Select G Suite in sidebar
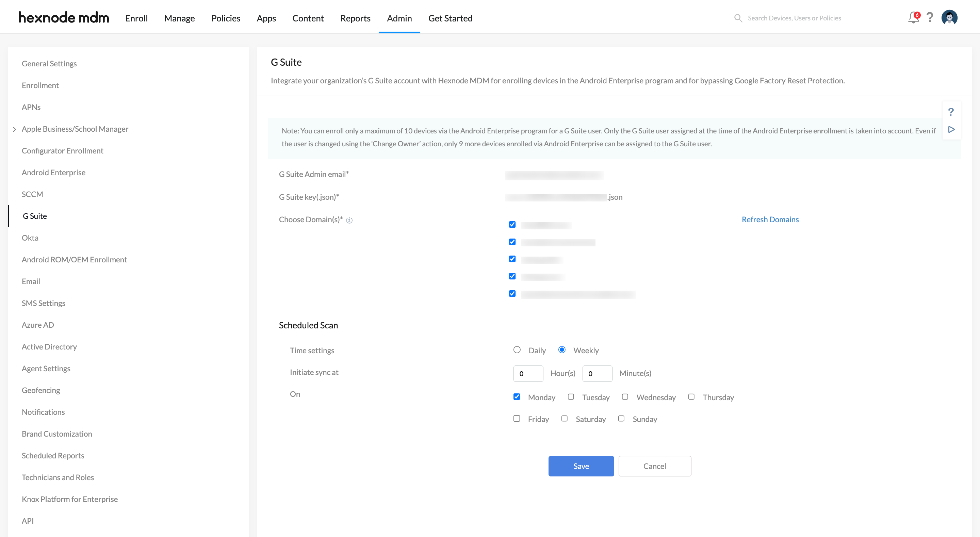This screenshot has height=537, width=980. pyautogui.click(x=35, y=216)
